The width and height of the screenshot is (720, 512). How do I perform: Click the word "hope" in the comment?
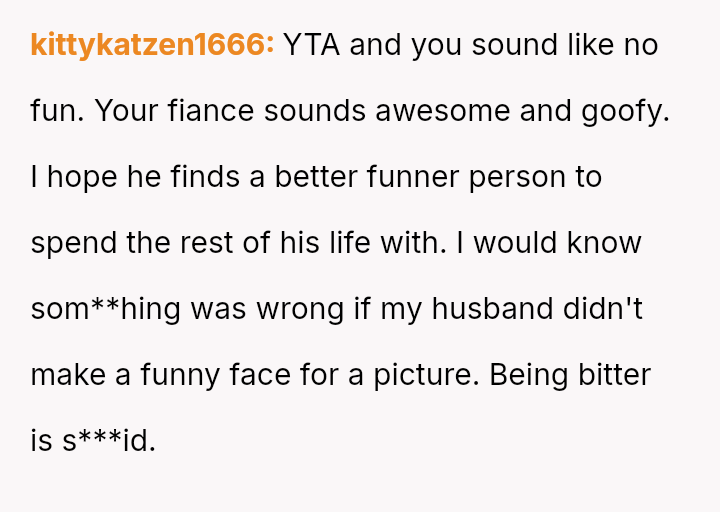(x=84, y=177)
